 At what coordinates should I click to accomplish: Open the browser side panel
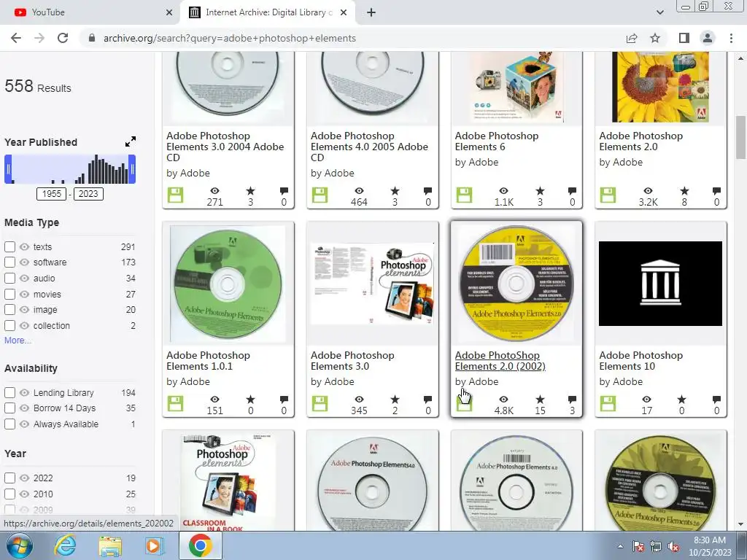click(x=684, y=38)
